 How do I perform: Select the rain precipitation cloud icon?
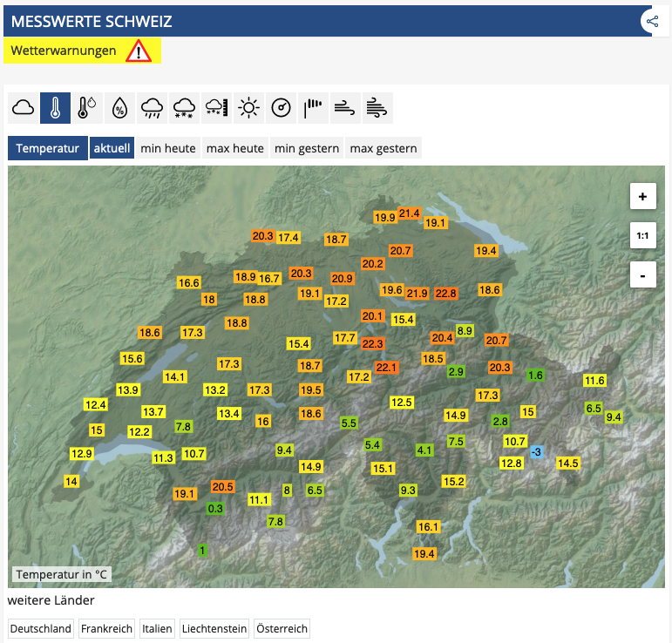coord(153,108)
